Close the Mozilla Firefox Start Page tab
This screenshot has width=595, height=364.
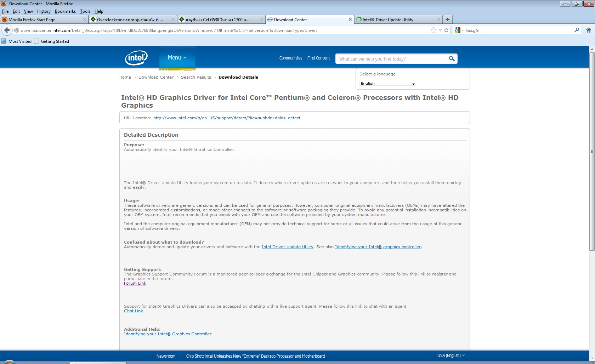click(x=84, y=19)
